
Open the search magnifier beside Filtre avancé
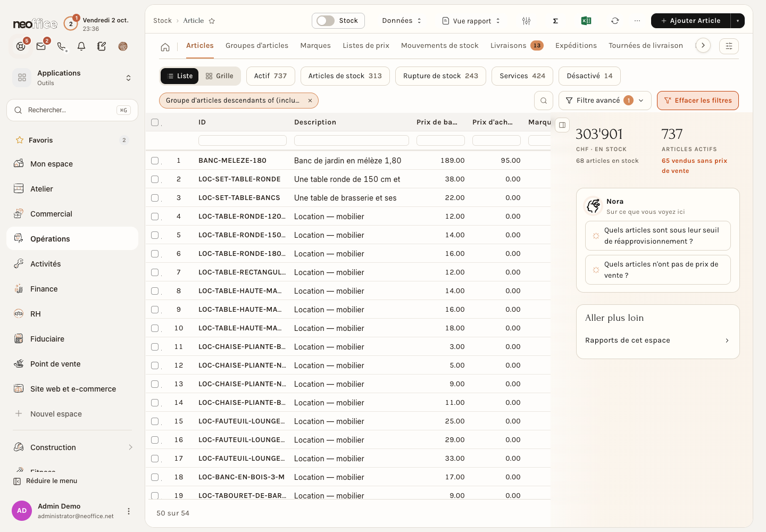click(544, 101)
